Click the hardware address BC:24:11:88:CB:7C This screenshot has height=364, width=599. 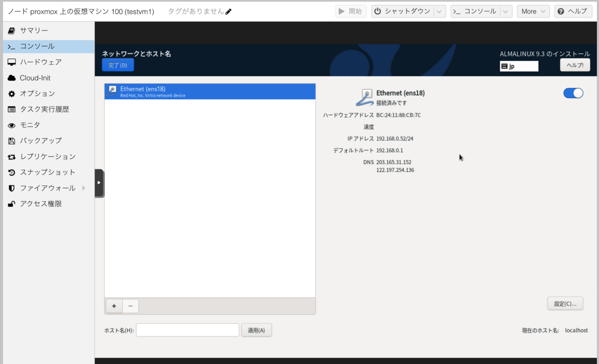399,115
